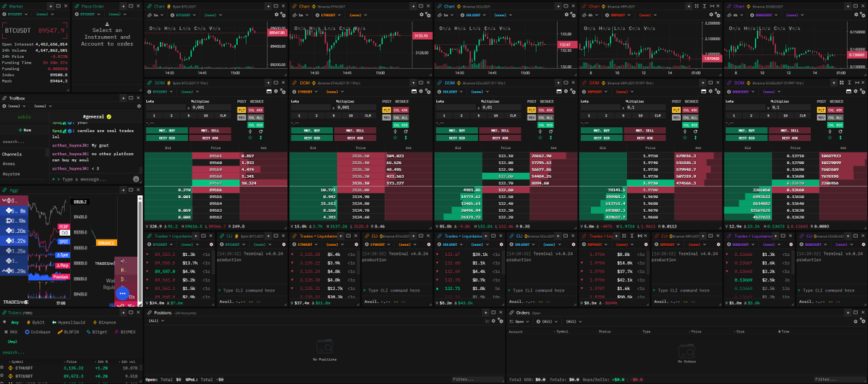Select Coinbase exchange in Tickers
Image resolution: width=868 pixels, height=384 pixels.
pyautogui.click(x=38, y=332)
